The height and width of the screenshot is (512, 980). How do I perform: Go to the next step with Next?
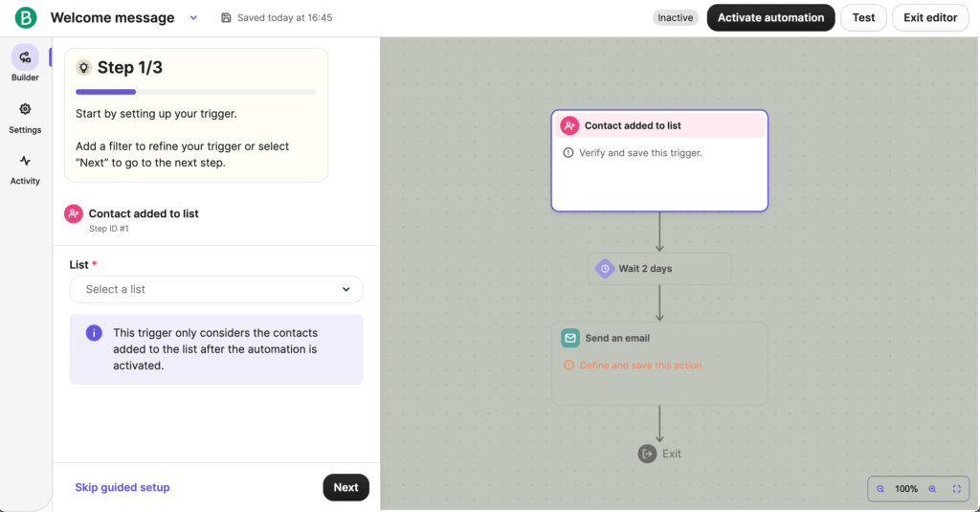345,488
